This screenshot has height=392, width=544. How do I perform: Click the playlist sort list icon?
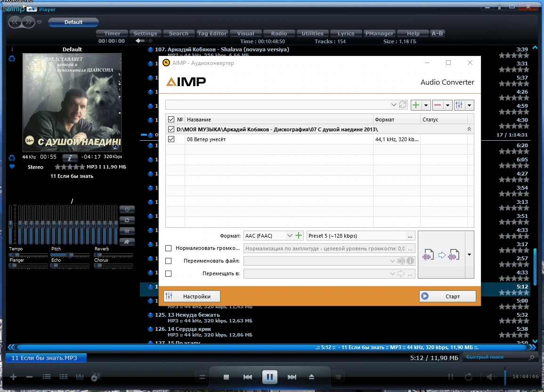[47, 377]
